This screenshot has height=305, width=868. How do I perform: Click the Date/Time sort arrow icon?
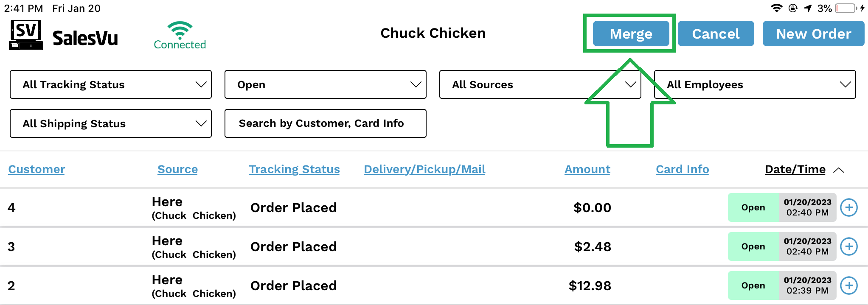[x=839, y=170]
